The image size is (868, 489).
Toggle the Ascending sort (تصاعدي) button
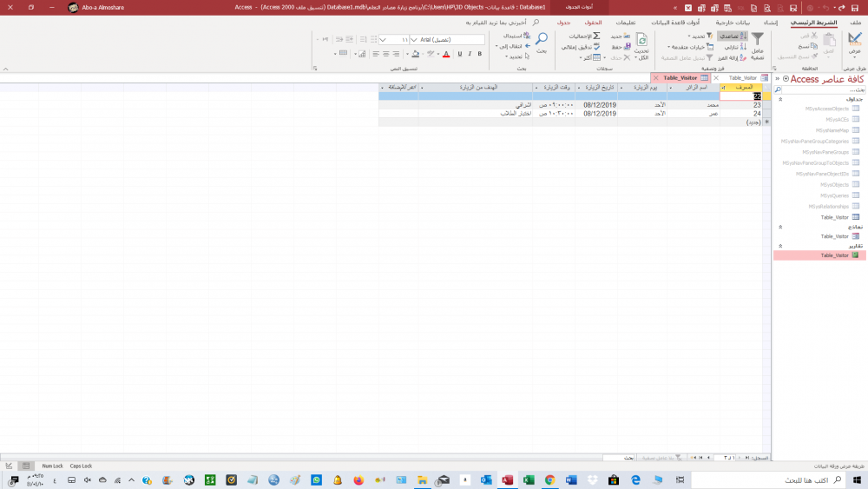click(x=733, y=36)
